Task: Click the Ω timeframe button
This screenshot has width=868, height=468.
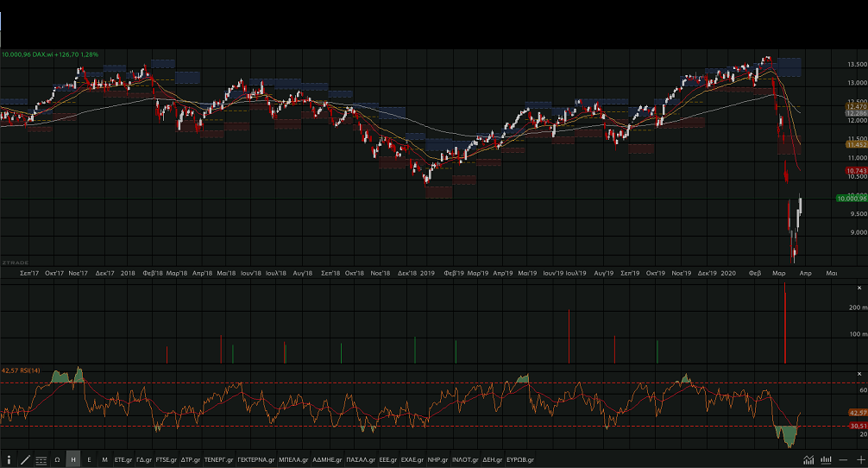Action: click(58, 460)
